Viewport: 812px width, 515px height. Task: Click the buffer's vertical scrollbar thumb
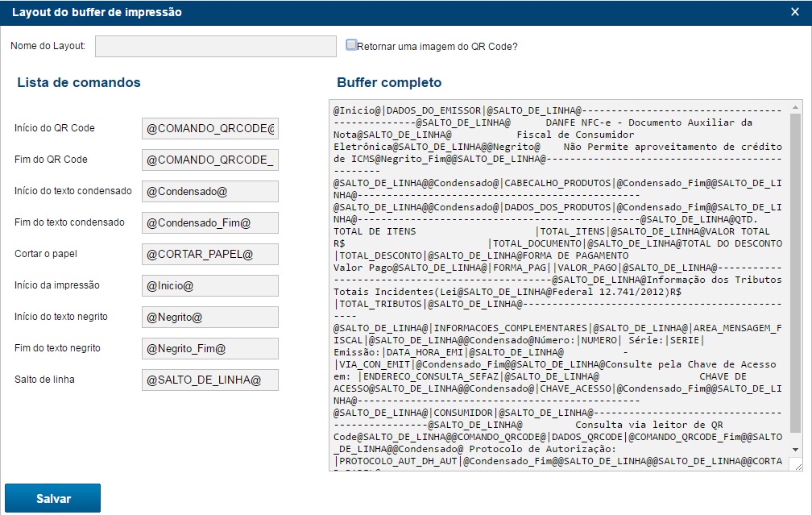pyautogui.click(x=796, y=274)
